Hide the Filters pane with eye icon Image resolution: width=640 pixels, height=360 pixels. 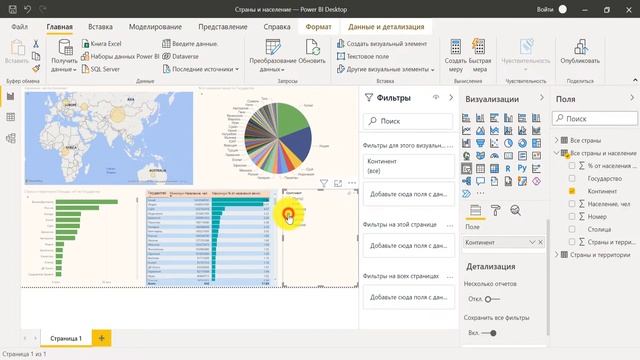point(436,97)
